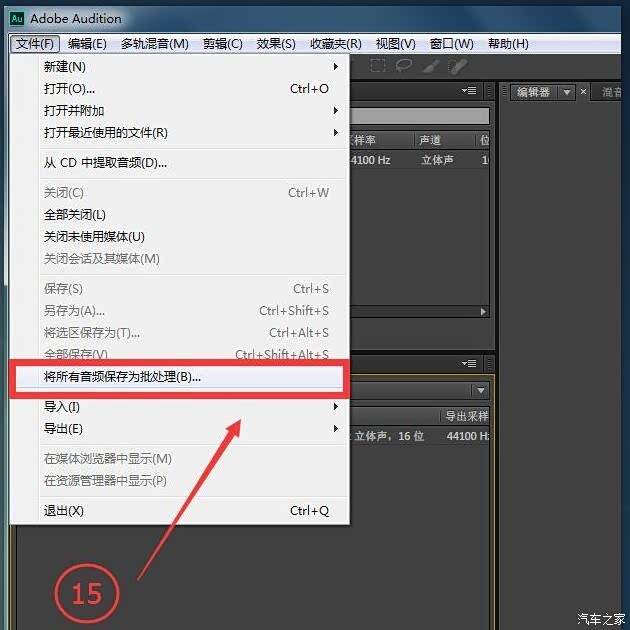The height and width of the screenshot is (630, 630).
Task: Open the batch panel dropdown arrow
Action: 481,390
